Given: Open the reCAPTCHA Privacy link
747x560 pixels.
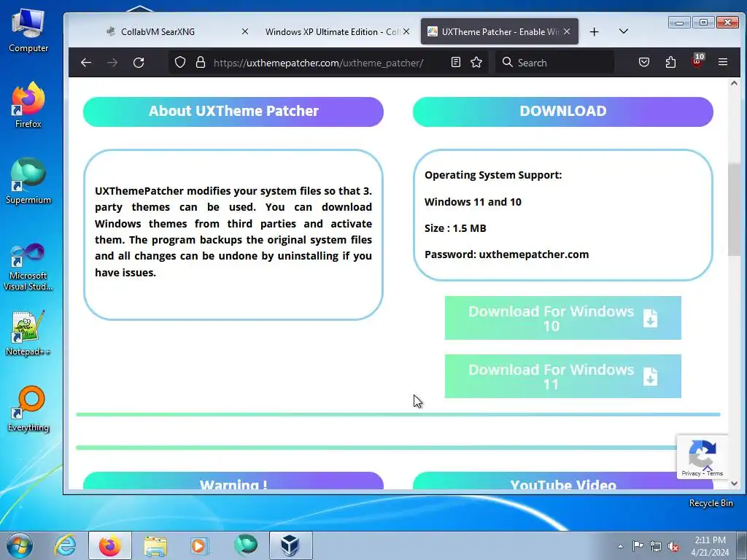Looking at the screenshot, I should coord(691,473).
